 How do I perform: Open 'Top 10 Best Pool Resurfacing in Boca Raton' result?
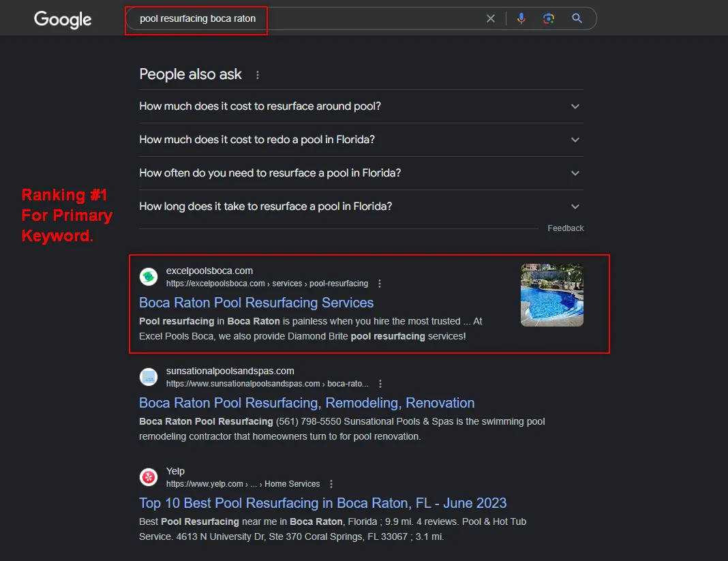pyautogui.click(x=322, y=504)
